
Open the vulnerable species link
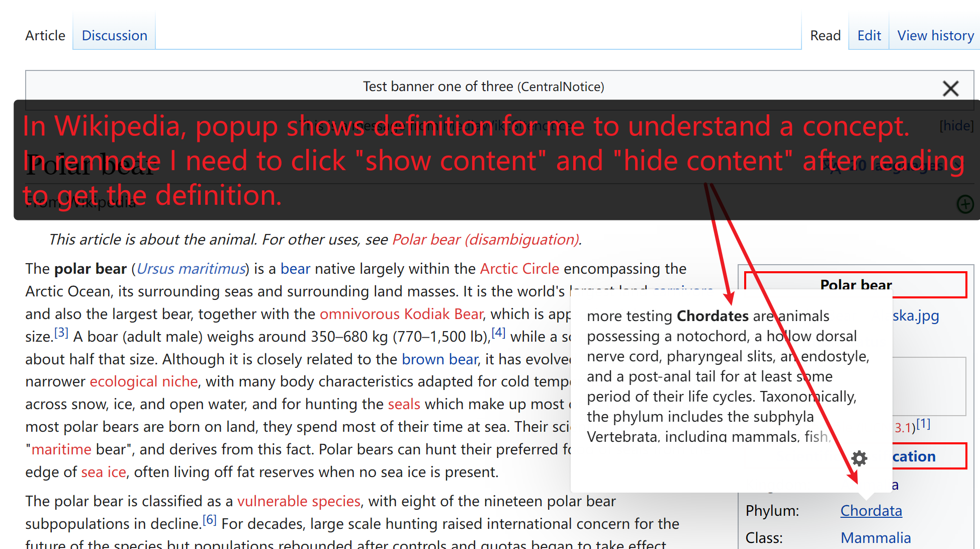[299, 501]
